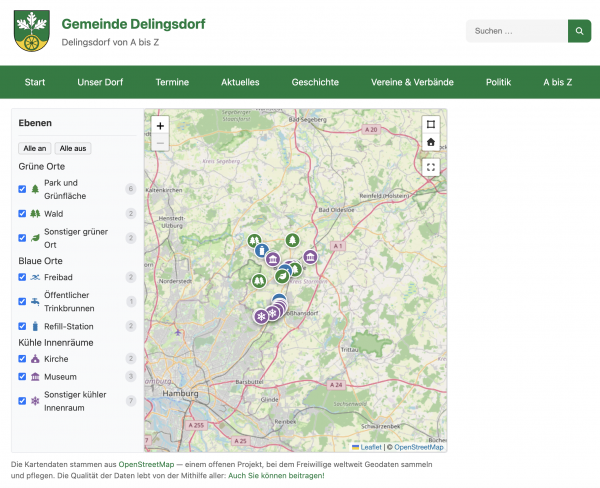Click the Wald double-tree legend icon
Screen dimensions: 600x488
tap(35, 214)
